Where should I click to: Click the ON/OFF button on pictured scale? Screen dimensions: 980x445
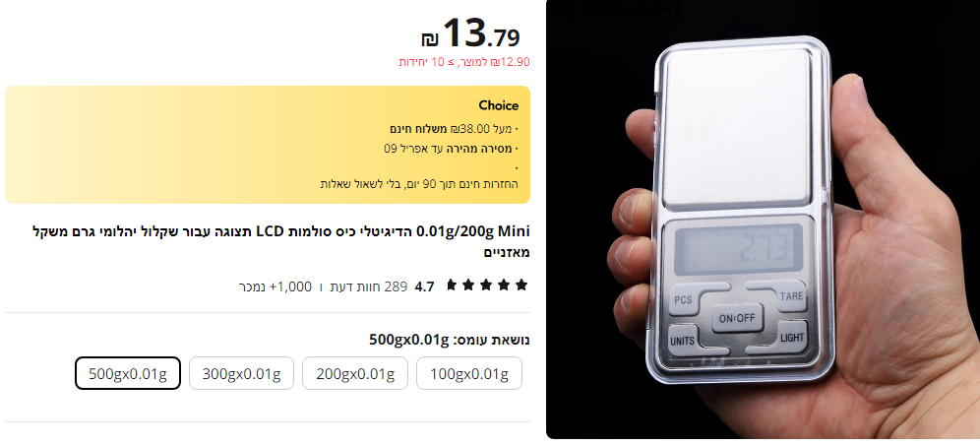(737, 318)
